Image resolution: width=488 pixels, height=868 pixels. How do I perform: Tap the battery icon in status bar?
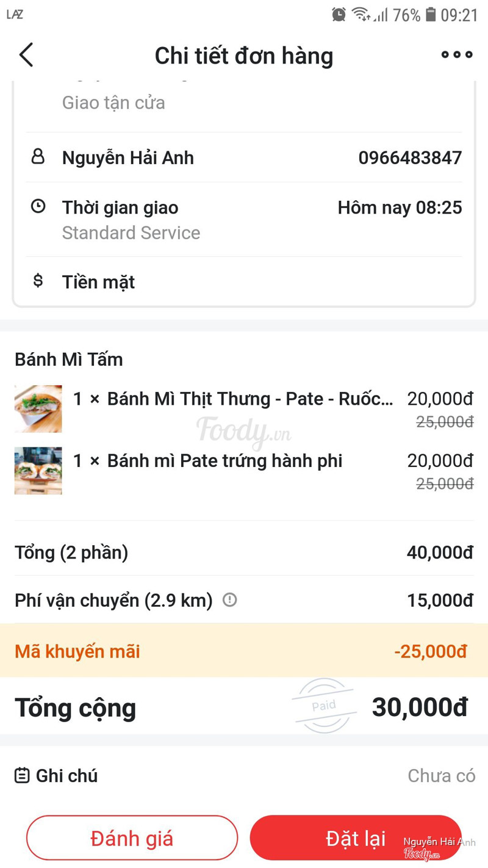click(431, 15)
